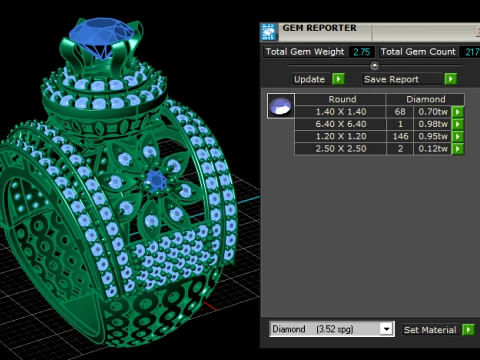Click the Set Material button
This screenshot has width=480, height=360.
pyautogui.click(x=431, y=330)
